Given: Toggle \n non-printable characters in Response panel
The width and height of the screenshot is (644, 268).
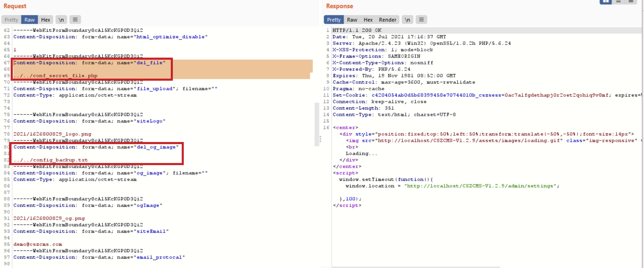Looking at the screenshot, I should (x=407, y=20).
